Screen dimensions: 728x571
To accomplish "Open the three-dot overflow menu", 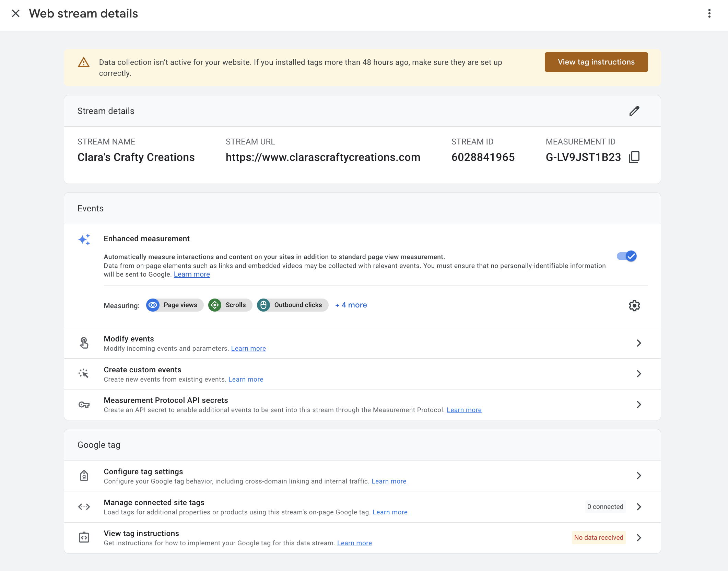I will (709, 13).
